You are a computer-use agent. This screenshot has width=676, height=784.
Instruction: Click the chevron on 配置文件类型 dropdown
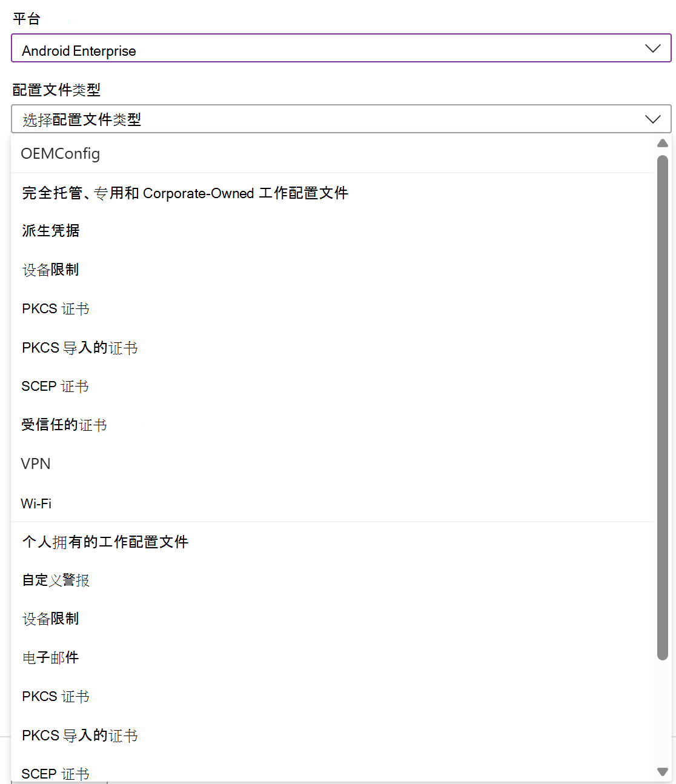(x=653, y=119)
